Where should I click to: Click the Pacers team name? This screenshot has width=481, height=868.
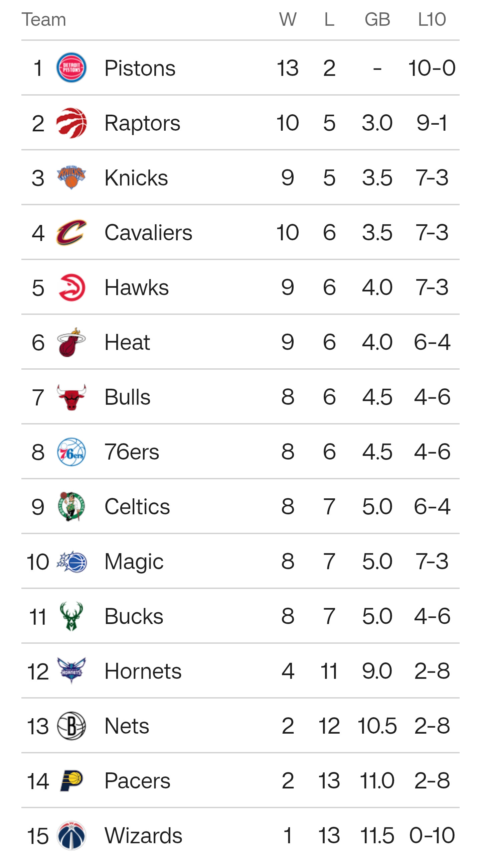[x=137, y=781]
